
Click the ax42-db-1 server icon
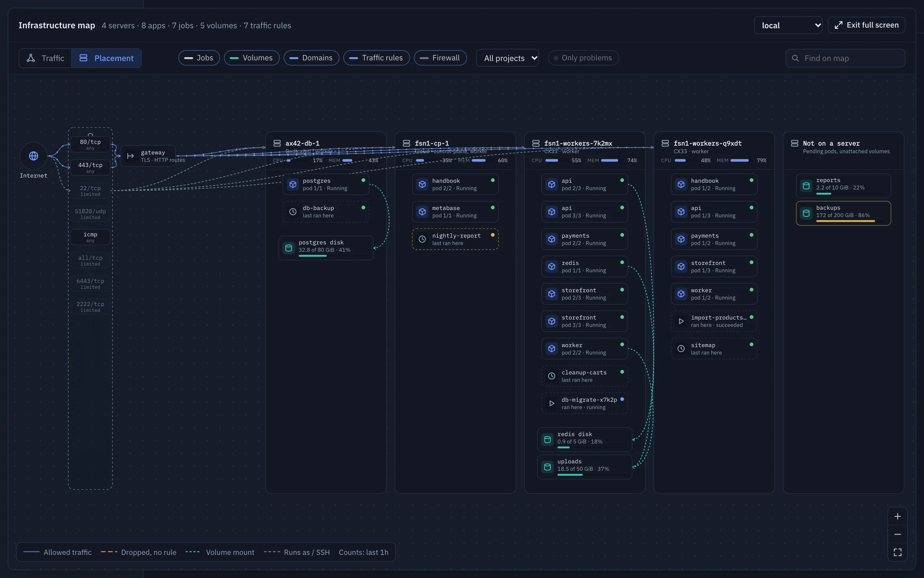click(x=277, y=143)
